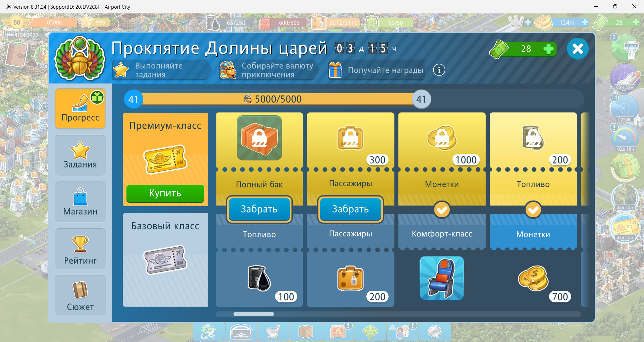Click the Премиум-класс golden ticket

click(x=165, y=159)
